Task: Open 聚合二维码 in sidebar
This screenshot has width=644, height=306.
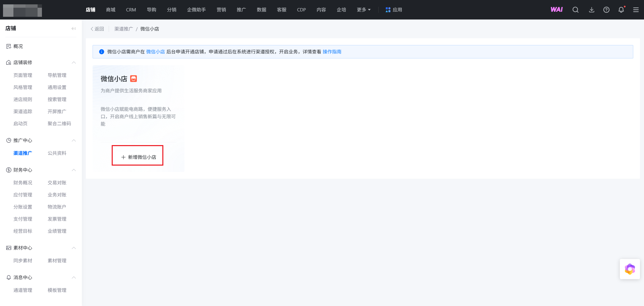Action: (x=59, y=124)
